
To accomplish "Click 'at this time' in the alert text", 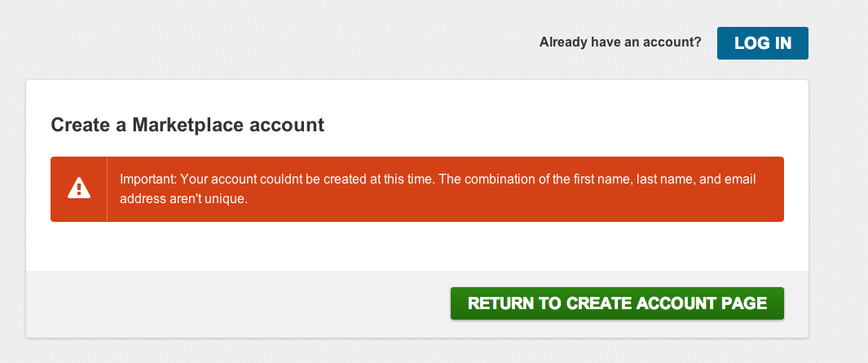I will coord(403,179).
